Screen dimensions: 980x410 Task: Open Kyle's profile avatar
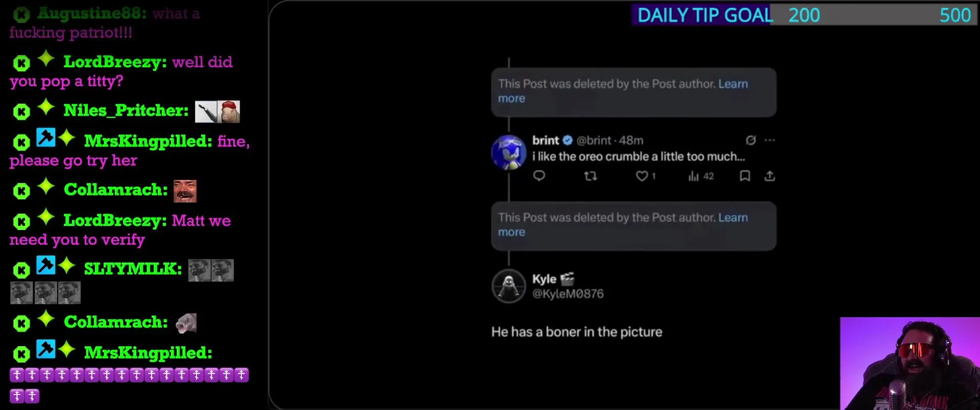coord(509,286)
